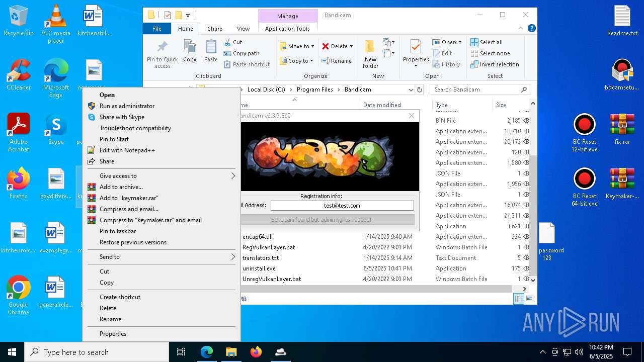Image resolution: width=644 pixels, height=362 pixels.
Task: Expand the Delete dropdown arrow
Action: (351, 46)
